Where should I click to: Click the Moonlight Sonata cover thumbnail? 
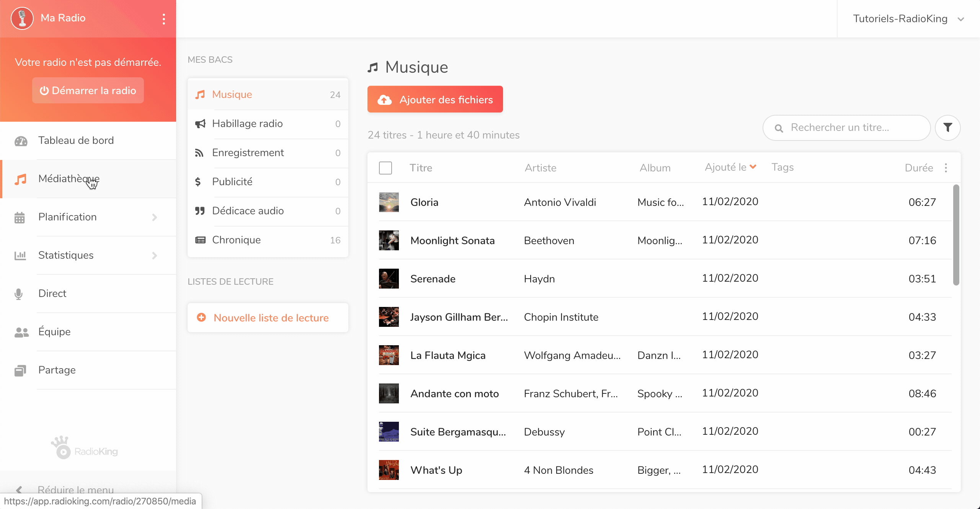click(x=389, y=240)
